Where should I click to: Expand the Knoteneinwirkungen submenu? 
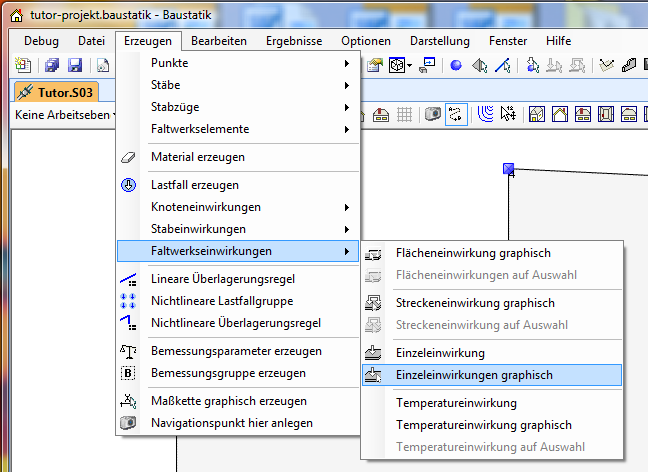point(238,207)
